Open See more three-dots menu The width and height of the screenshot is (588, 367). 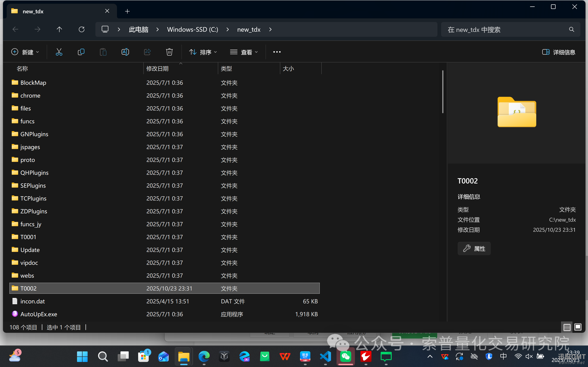pos(277,52)
